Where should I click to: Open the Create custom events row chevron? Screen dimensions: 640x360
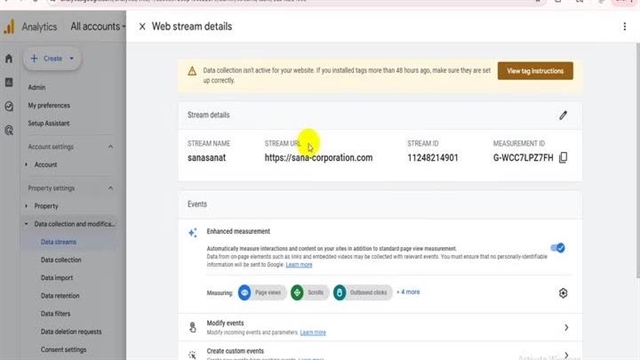point(566,354)
